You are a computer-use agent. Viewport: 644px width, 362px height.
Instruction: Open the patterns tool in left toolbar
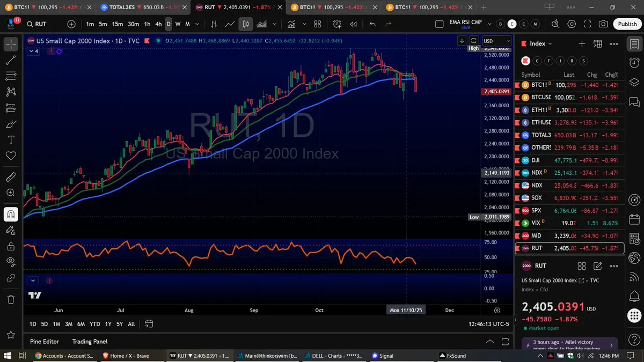click(11, 92)
